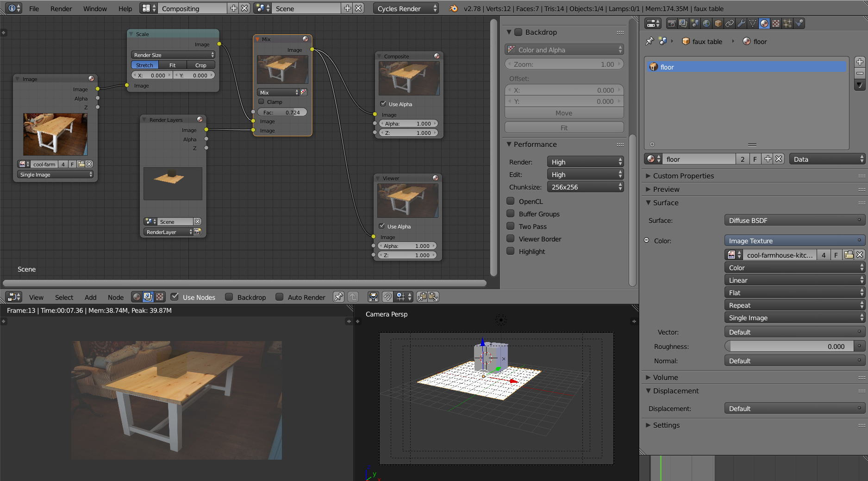Click the paste nodes from clipboard icon

[x=433, y=297]
